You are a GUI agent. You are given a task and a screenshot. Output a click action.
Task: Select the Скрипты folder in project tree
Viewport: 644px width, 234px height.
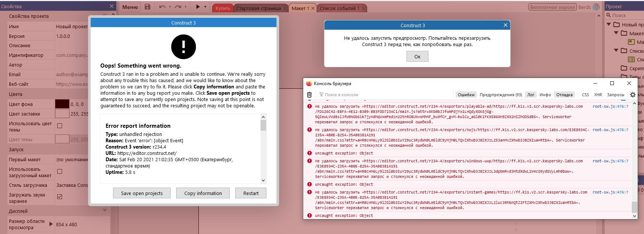[632, 68]
